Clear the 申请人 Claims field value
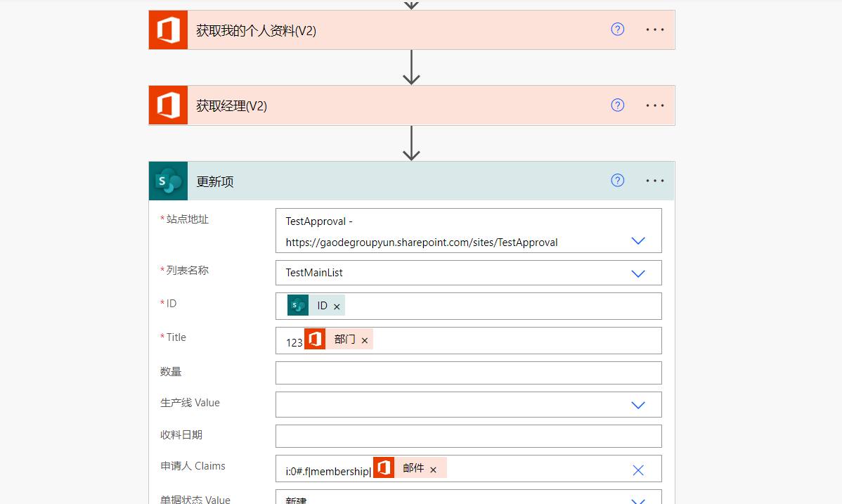Image resolution: width=842 pixels, height=504 pixels. 637,470
